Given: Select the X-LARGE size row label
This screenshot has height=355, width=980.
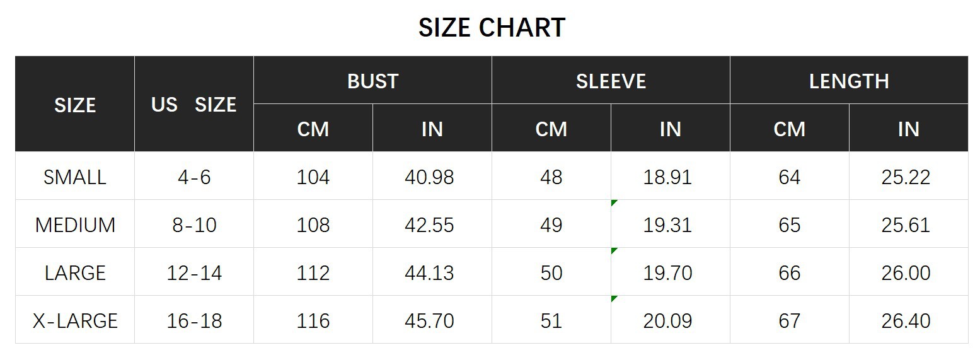Looking at the screenshot, I should click(x=75, y=320).
